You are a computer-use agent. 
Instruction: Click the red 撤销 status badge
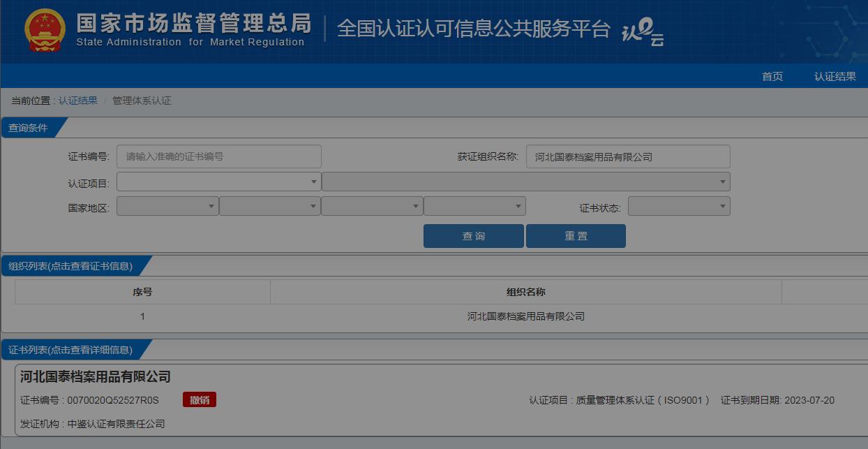pos(200,399)
